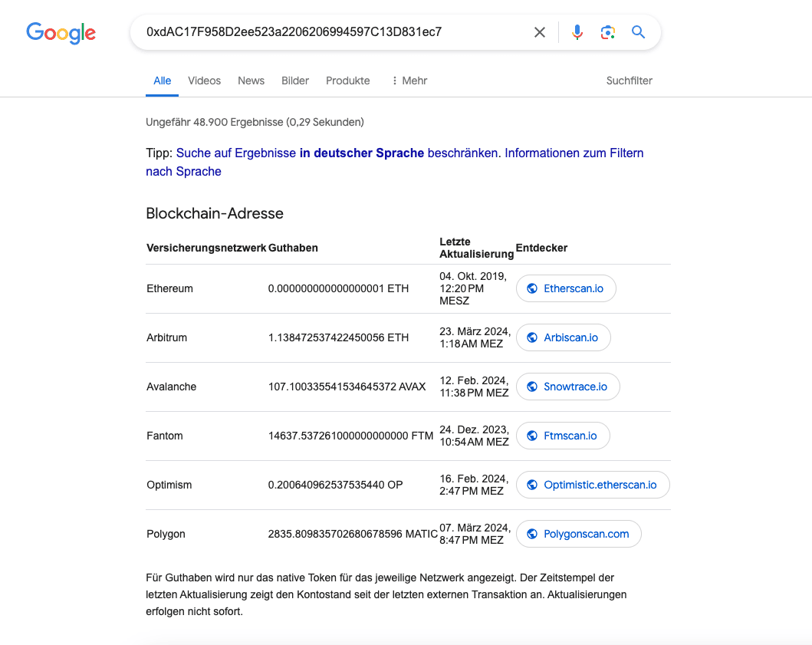Screen dimensions: 812x645
Task: Click the Fantom network cell
Action: click(x=165, y=436)
